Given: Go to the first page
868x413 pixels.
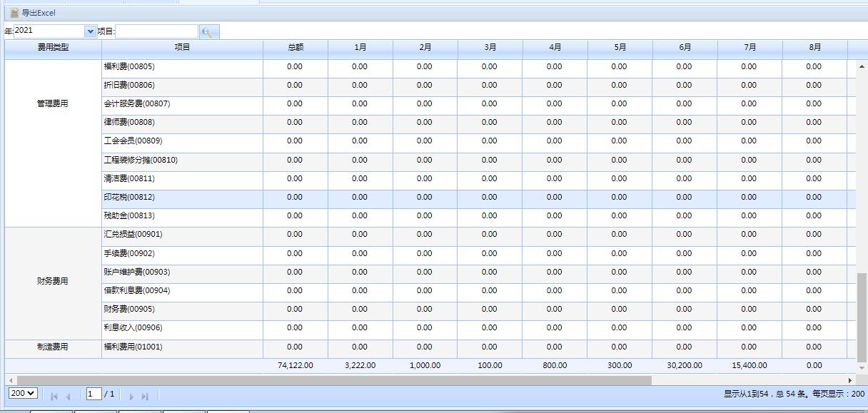Looking at the screenshot, I should coord(54,396).
